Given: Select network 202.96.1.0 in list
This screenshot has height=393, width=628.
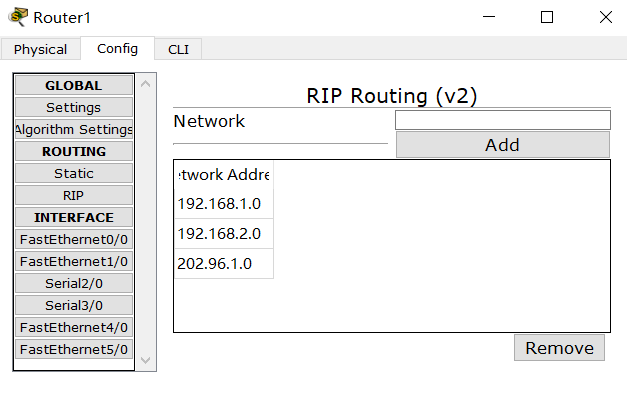Looking at the screenshot, I should click(x=224, y=264).
